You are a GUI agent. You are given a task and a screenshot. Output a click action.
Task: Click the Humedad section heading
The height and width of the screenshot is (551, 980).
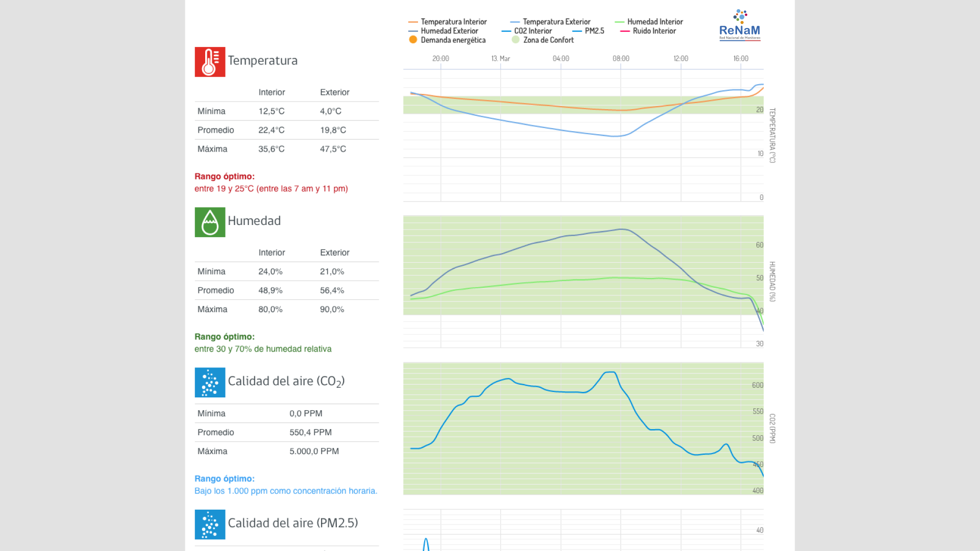pyautogui.click(x=254, y=221)
